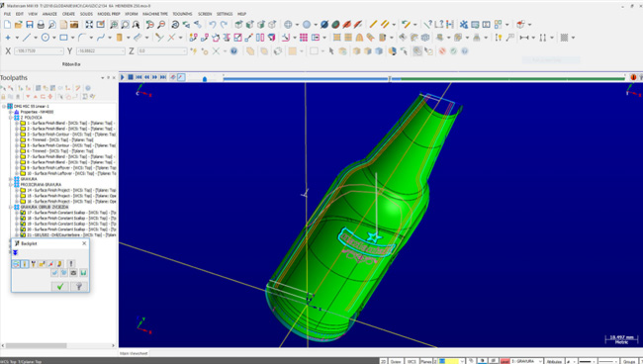
Task: Open the TOOLPATHS menu
Action: coord(182,14)
